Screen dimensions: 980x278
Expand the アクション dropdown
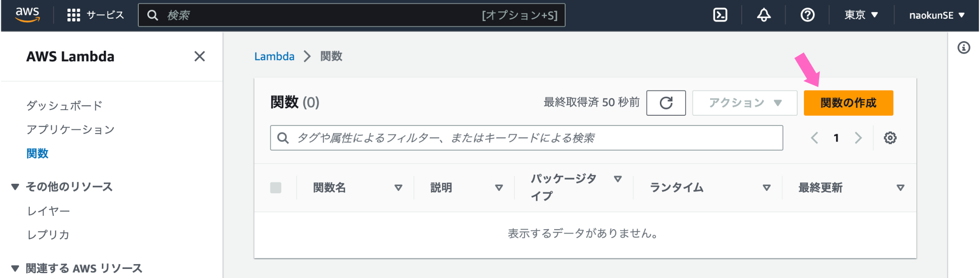pyautogui.click(x=745, y=103)
